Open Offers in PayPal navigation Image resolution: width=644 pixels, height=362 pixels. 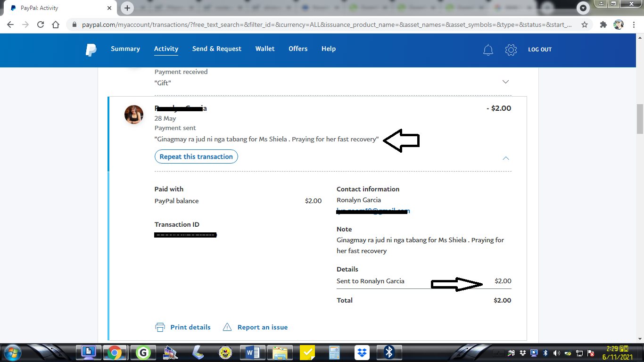(x=298, y=49)
